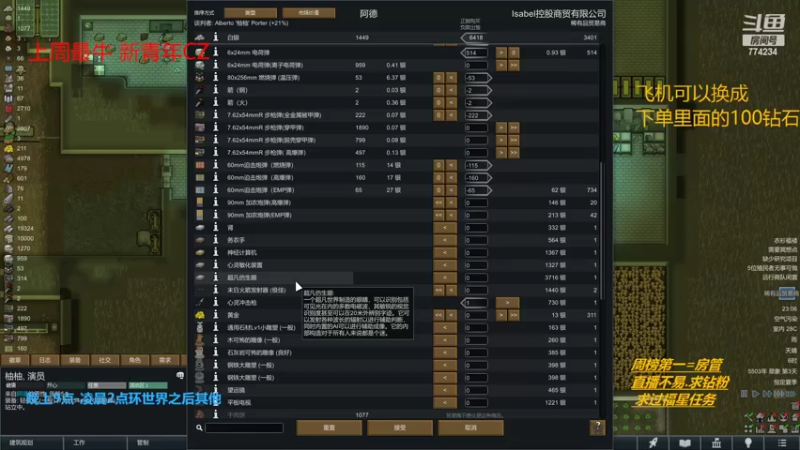
Task: Click quantity field for 黄金
Action: [476, 315]
